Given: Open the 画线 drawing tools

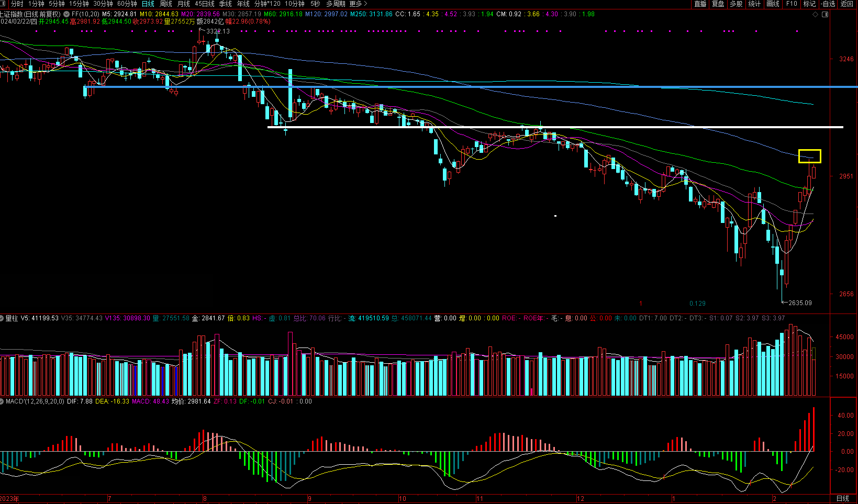Looking at the screenshot, I should click(773, 4).
